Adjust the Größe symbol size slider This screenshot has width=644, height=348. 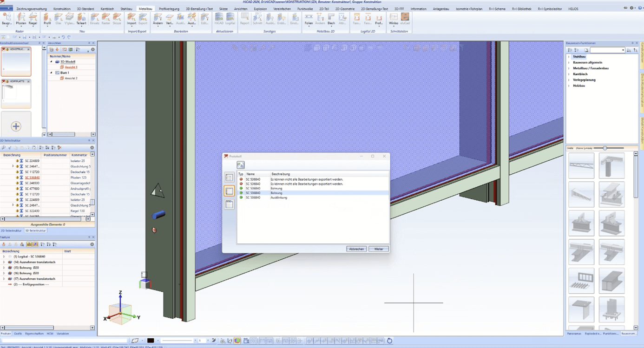(x=605, y=148)
